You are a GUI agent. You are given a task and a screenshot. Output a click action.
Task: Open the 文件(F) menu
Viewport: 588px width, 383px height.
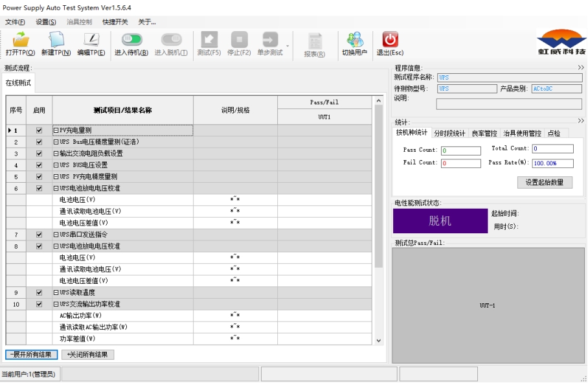coord(15,22)
